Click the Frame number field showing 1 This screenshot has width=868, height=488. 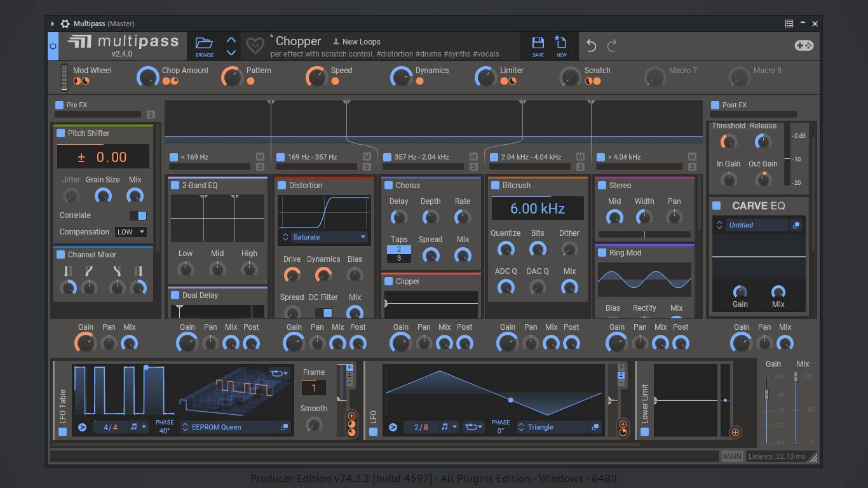pos(313,388)
